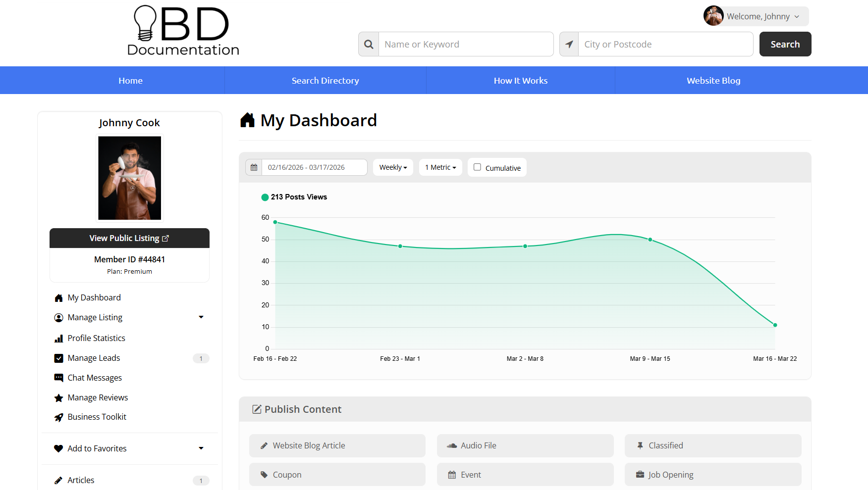Click the briefcase icon on Job Opening
The image size is (868, 490).
(x=640, y=475)
